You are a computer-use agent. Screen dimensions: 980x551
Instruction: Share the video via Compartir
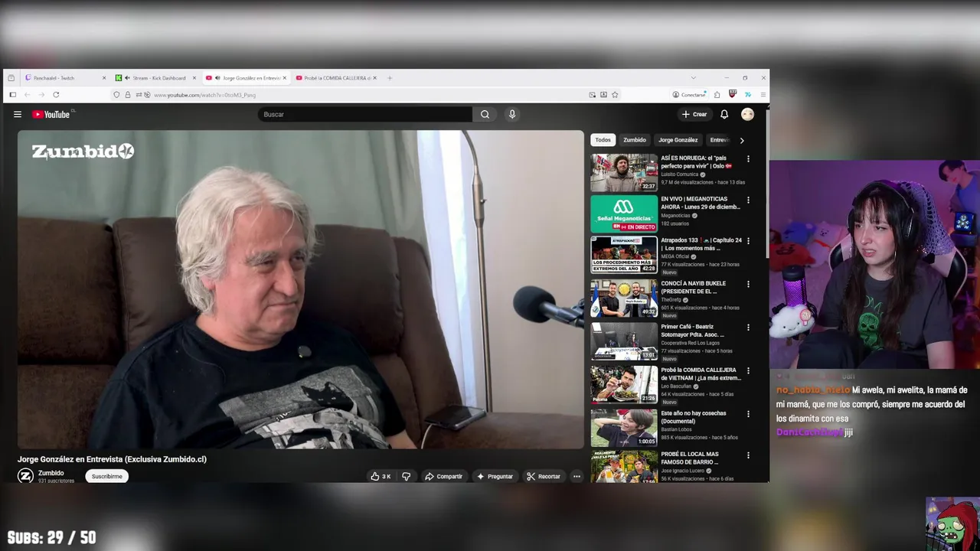443,476
